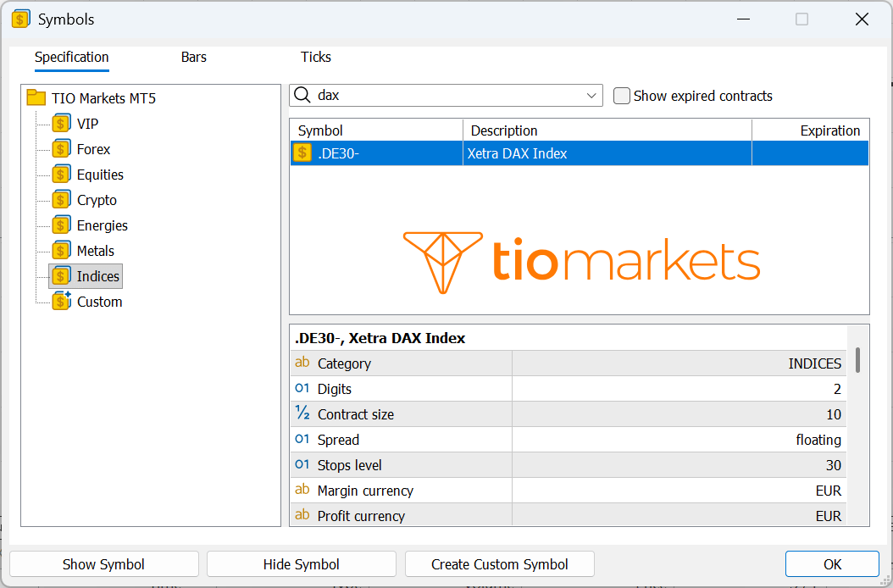The image size is (893, 588).
Task: Click the VIP group icon in tree
Action: (x=62, y=124)
